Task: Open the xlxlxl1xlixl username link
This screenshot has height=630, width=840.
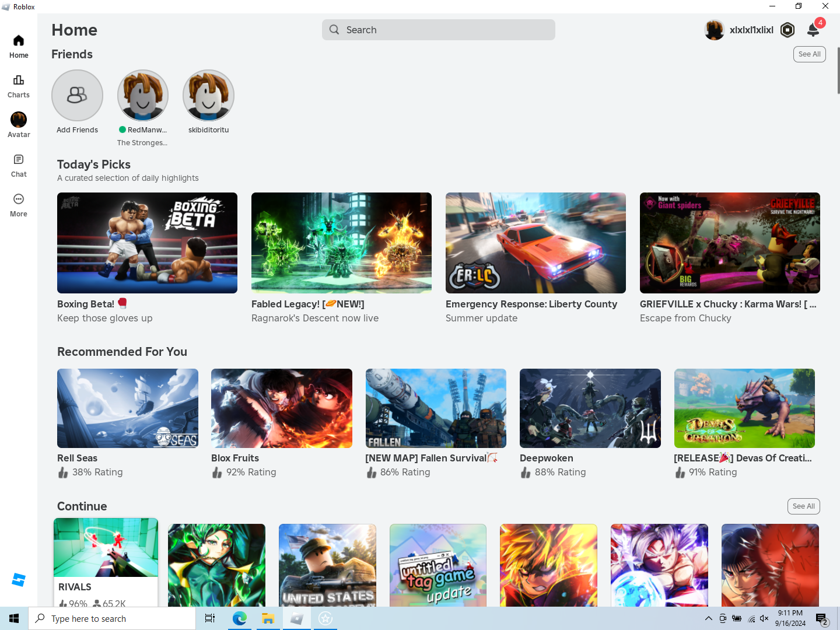Action: [x=751, y=30]
